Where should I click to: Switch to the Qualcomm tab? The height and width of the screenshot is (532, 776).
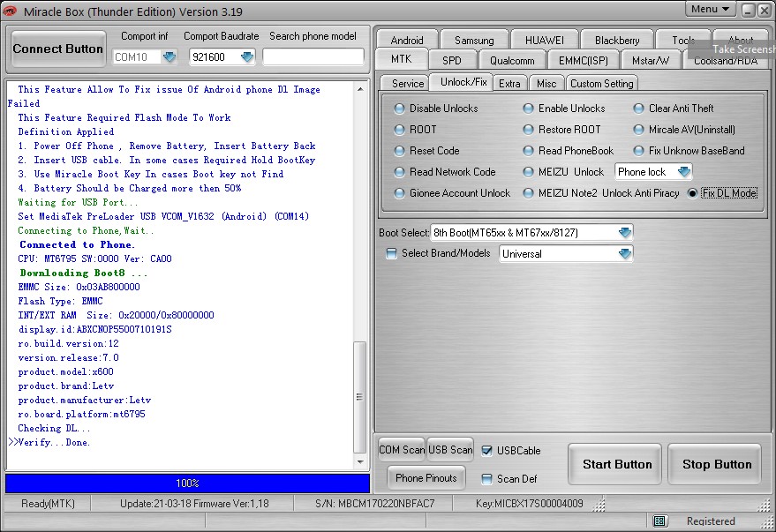[512, 60]
